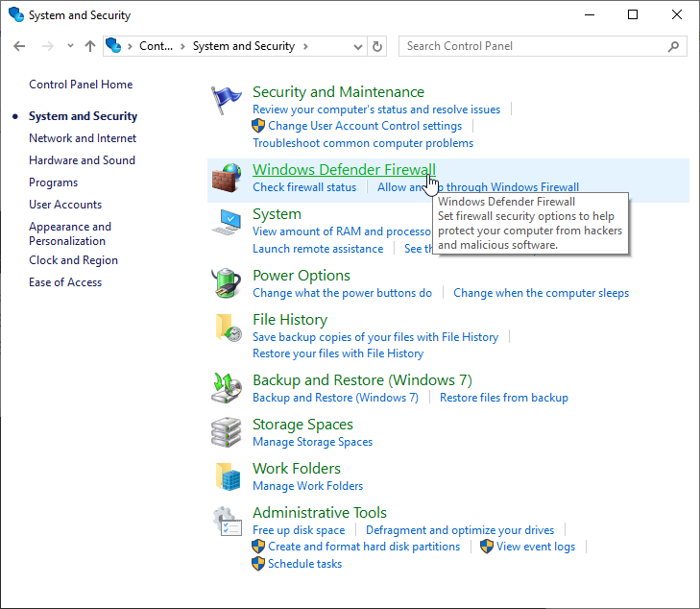Image resolution: width=700 pixels, height=609 pixels.
Task: Open Administrative Tools heading
Action: (x=320, y=513)
